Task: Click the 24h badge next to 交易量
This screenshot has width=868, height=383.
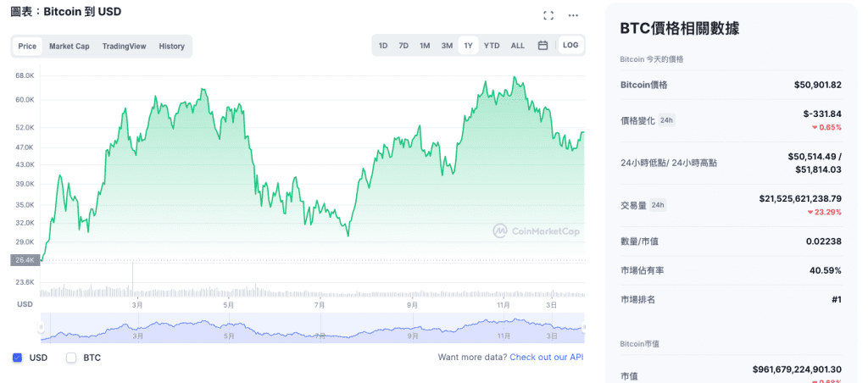Action: click(658, 205)
